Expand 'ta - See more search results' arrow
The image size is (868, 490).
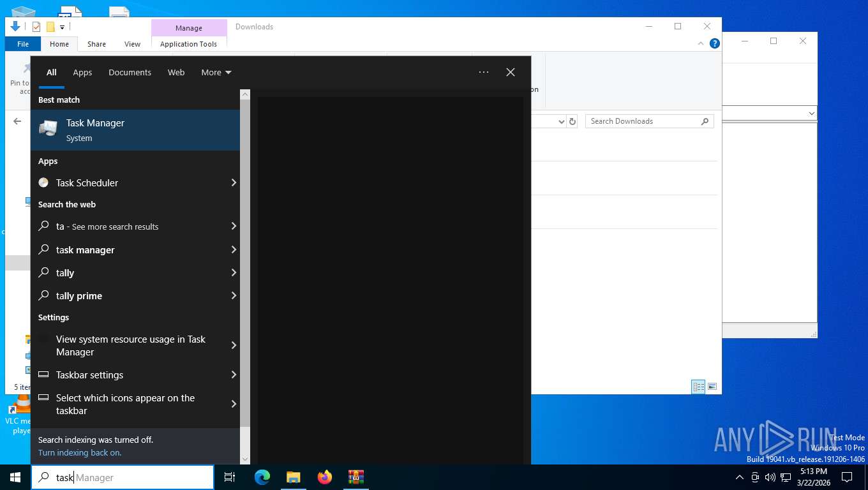pos(234,226)
